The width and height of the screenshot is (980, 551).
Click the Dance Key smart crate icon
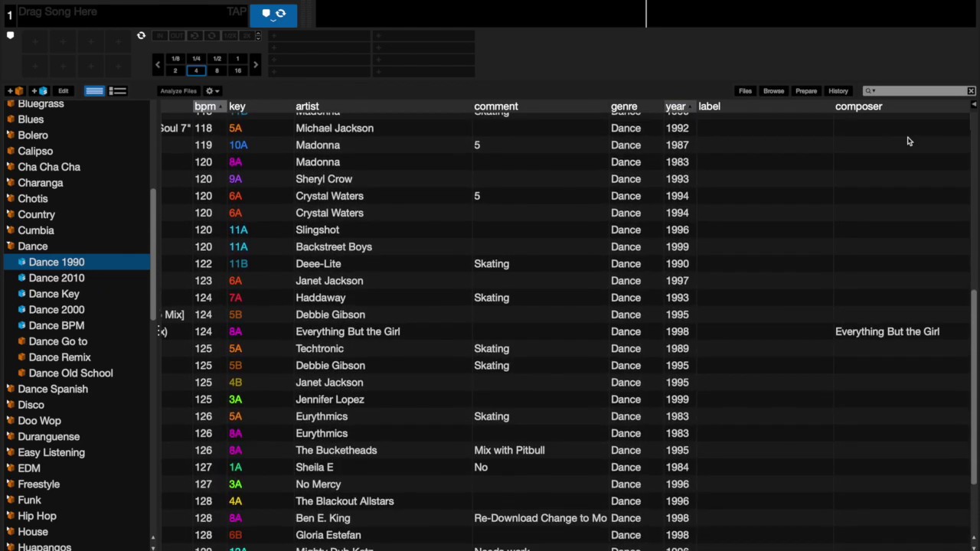click(x=21, y=294)
